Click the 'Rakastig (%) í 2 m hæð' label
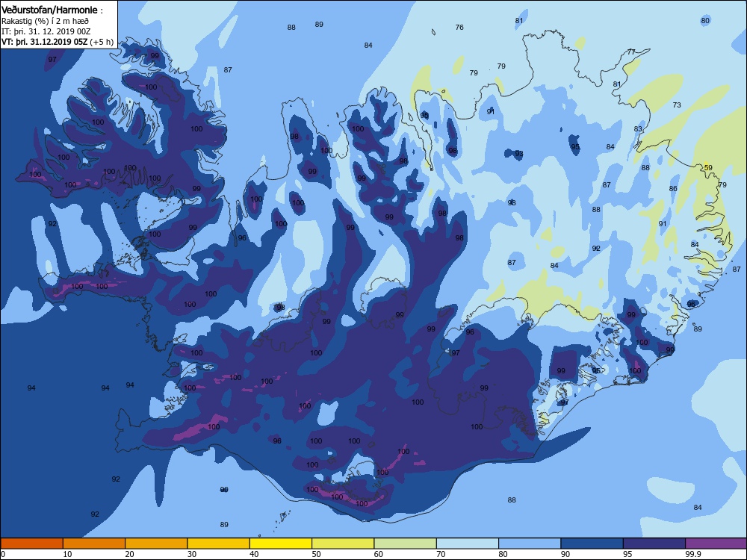Screen dimensions: 747x560 (x=45, y=21)
